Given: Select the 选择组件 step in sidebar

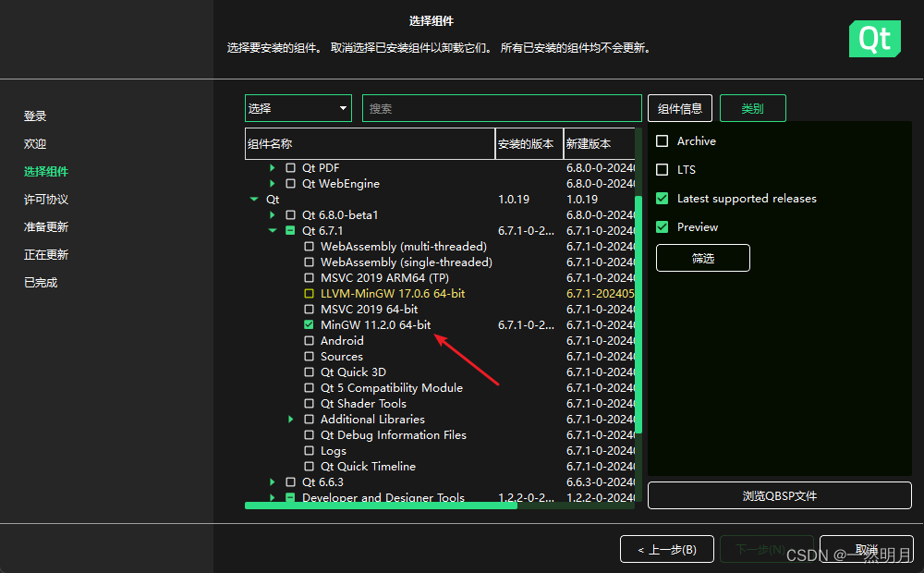Looking at the screenshot, I should (46, 172).
